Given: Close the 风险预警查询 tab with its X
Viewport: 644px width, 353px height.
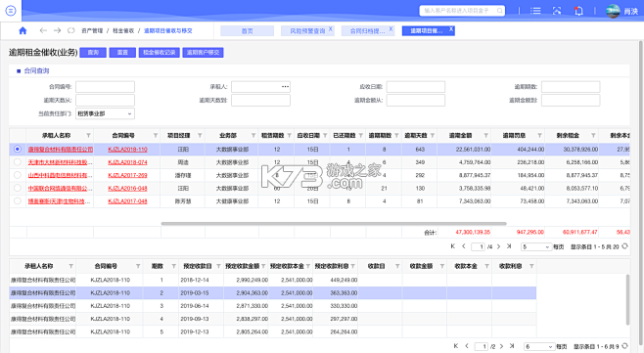Looking at the screenshot, I should pos(331,29).
